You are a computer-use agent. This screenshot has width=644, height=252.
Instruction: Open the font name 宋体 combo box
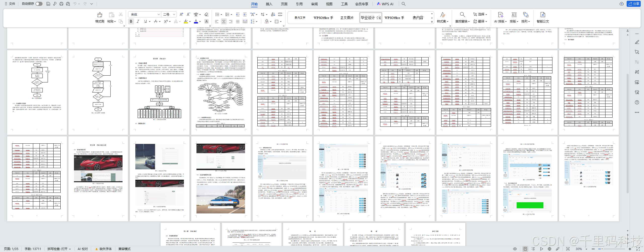(144, 14)
